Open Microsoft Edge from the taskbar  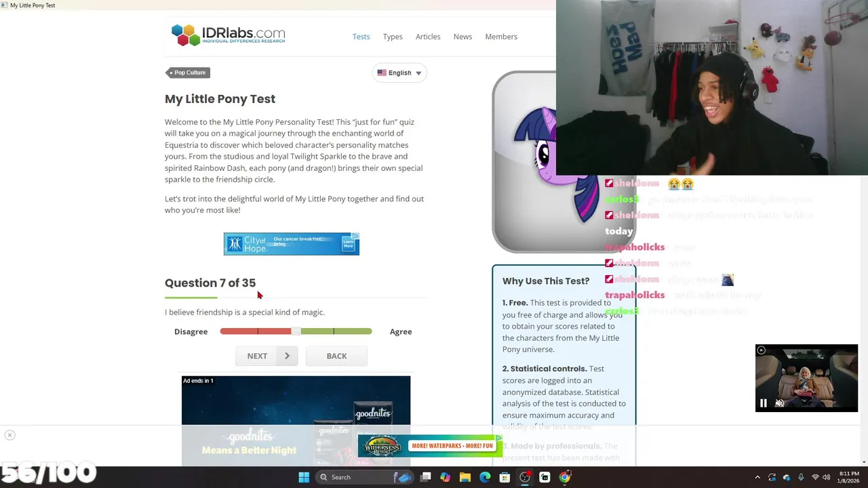click(x=485, y=477)
